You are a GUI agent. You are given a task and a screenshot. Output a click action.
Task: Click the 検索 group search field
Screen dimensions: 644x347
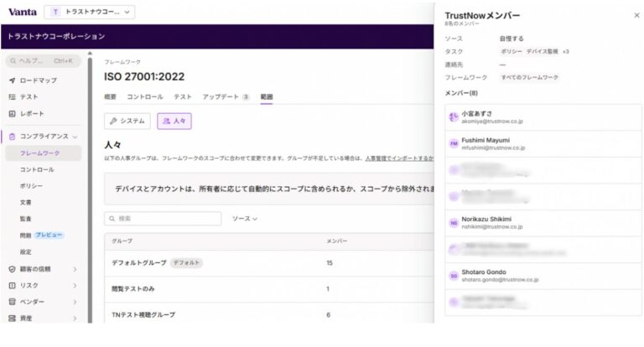(x=163, y=219)
